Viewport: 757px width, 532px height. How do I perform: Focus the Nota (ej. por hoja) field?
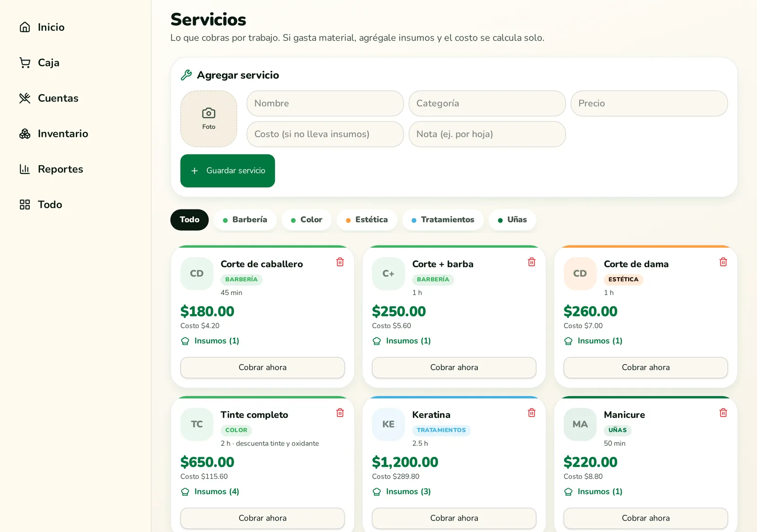point(487,134)
